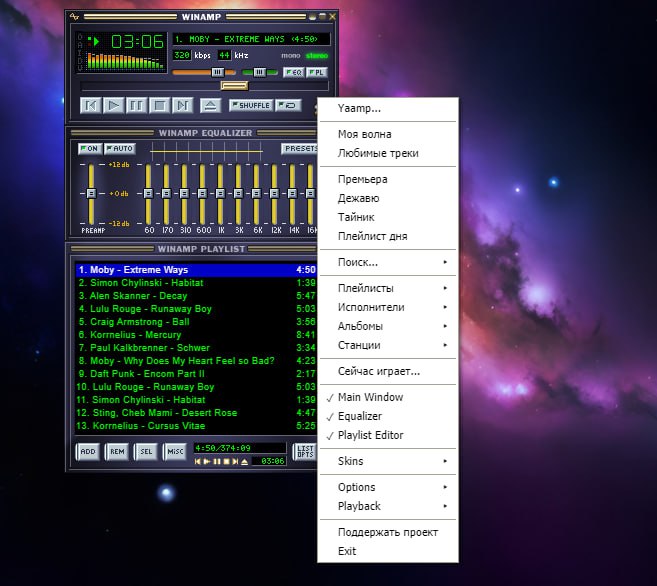Screen dimensions: 657x586
Task: Choose 'Тайник' in the context menu
Action: 388,217
